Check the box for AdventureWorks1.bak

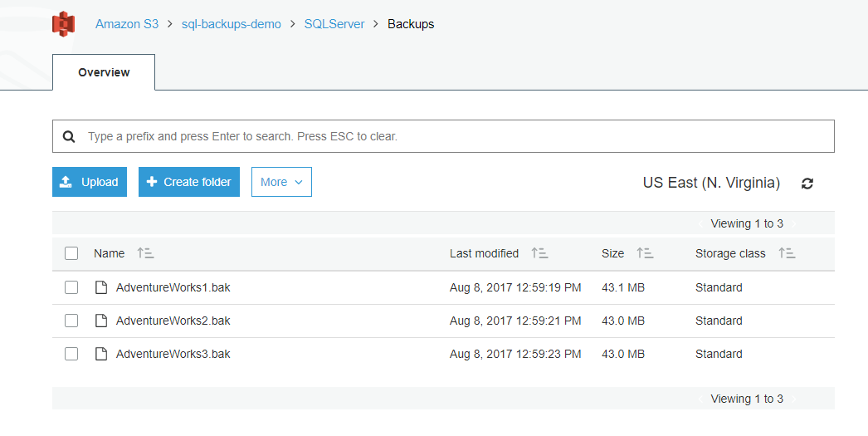point(71,287)
